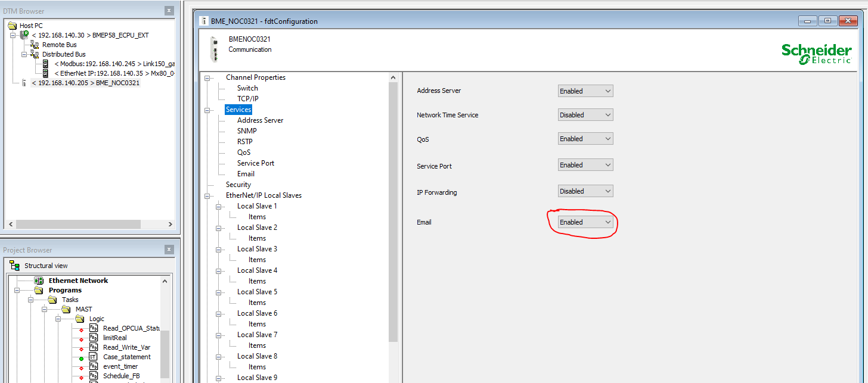Open the Service Port dropdown
This screenshot has height=383, width=868.
click(x=585, y=165)
